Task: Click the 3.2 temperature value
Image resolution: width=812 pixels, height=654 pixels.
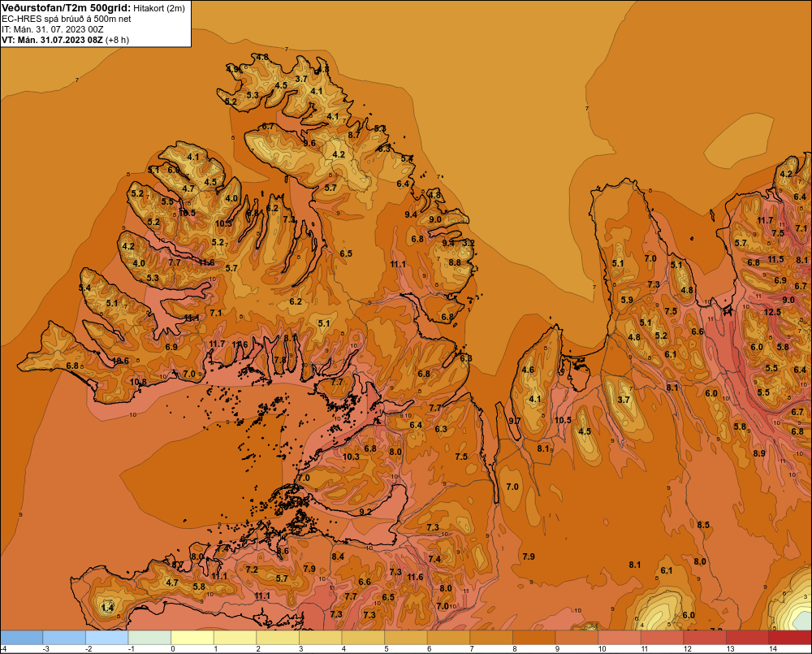Action: pos(469,243)
